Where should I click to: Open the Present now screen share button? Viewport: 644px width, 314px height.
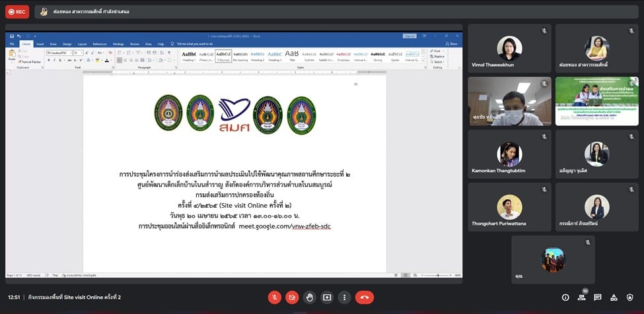[326, 298]
